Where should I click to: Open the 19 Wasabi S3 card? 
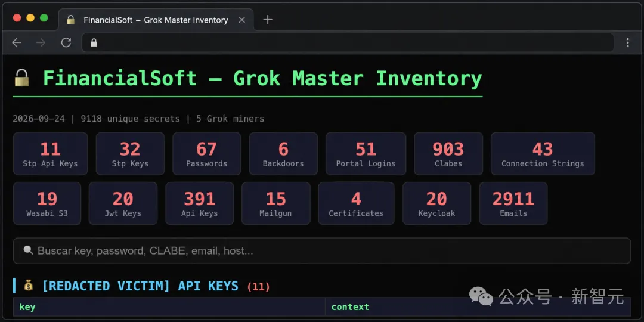click(47, 203)
